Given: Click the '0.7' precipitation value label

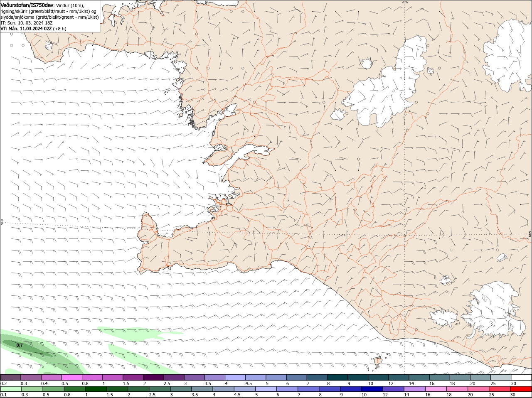Looking at the screenshot, I should click(20, 345).
